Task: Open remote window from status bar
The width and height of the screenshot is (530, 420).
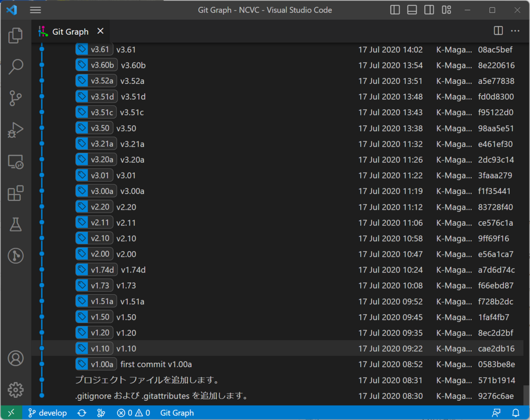Action: [11, 413]
